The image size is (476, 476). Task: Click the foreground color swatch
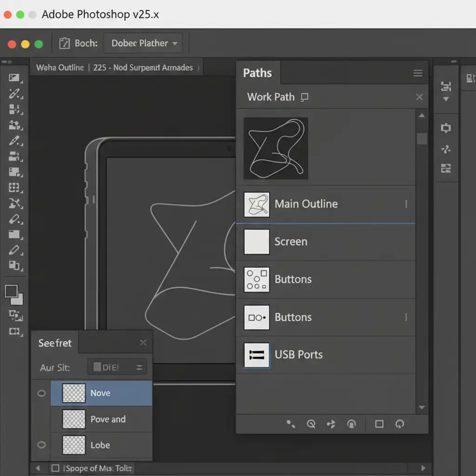click(x=11, y=291)
